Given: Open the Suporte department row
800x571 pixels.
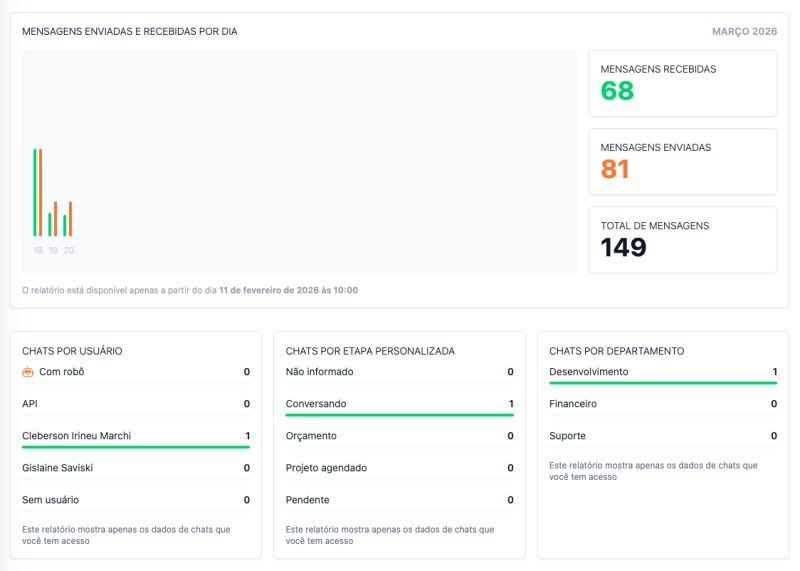Looking at the screenshot, I should click(663, 436).
